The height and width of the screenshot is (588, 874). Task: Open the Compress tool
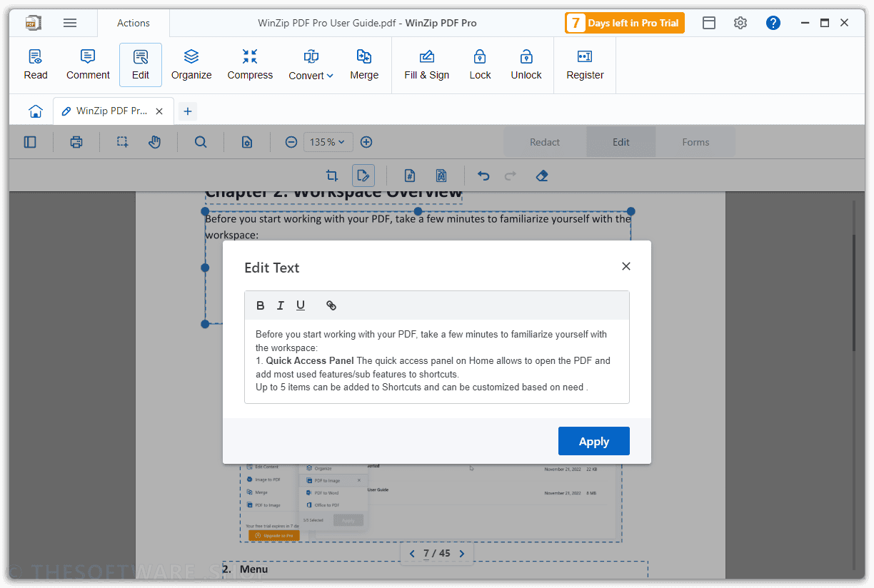(250, 65)
